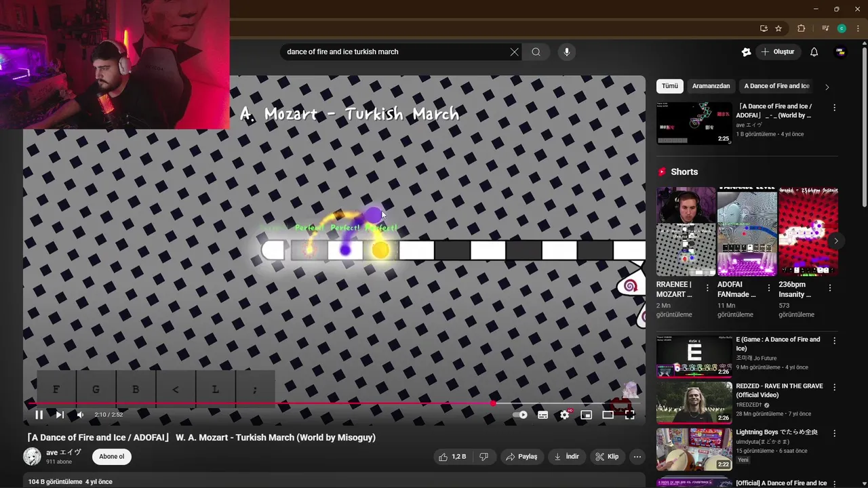Enter fullscreen video mode

630,415
